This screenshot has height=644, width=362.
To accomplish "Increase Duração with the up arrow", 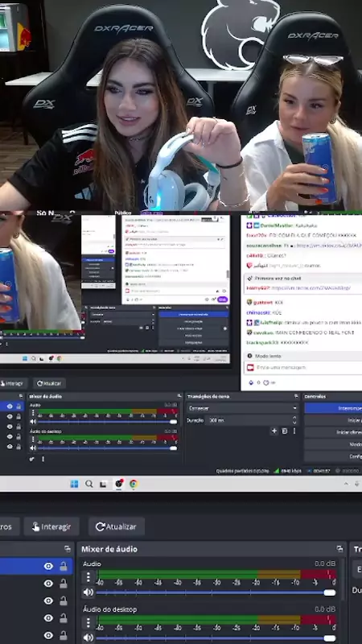I will (294, 418).
